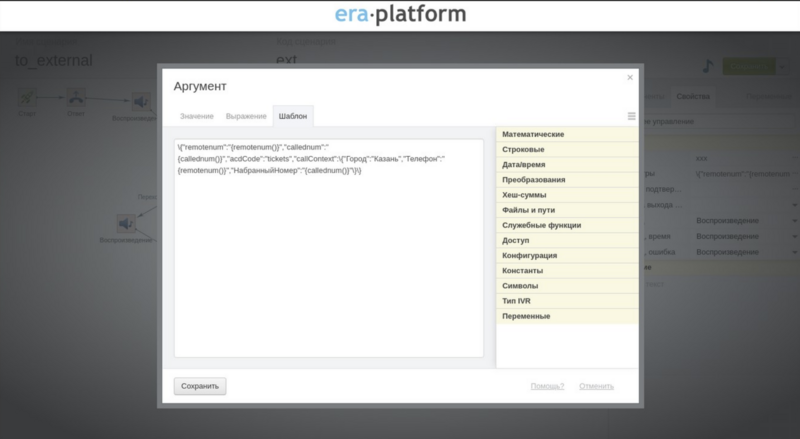Expand the Конфигурация function group

pyautogui.click(x=567, y=255)
